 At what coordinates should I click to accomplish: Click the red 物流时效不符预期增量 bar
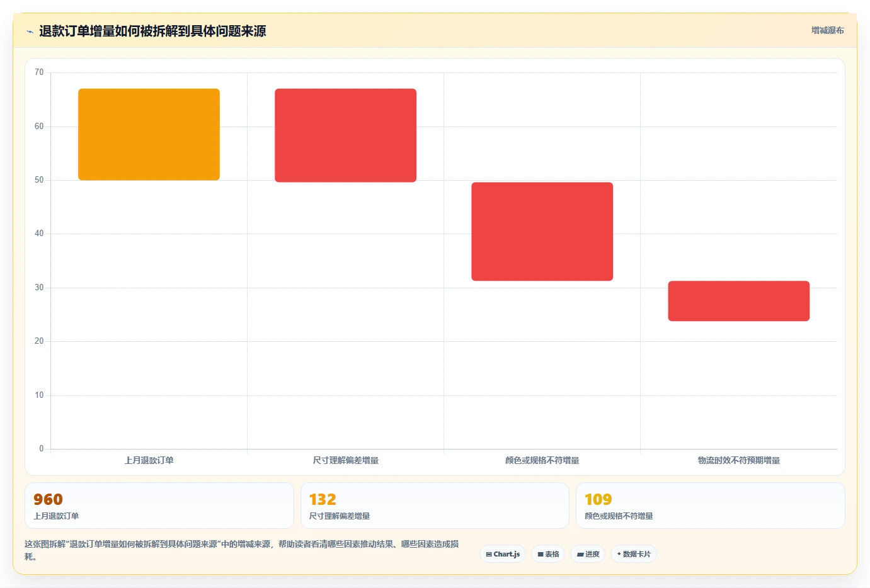coord(738,301)
